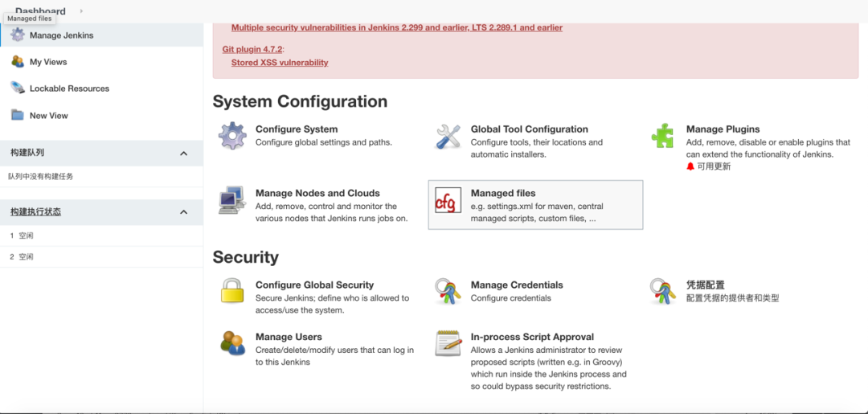Open the multiple security vulnerabilities warning link

397,27
